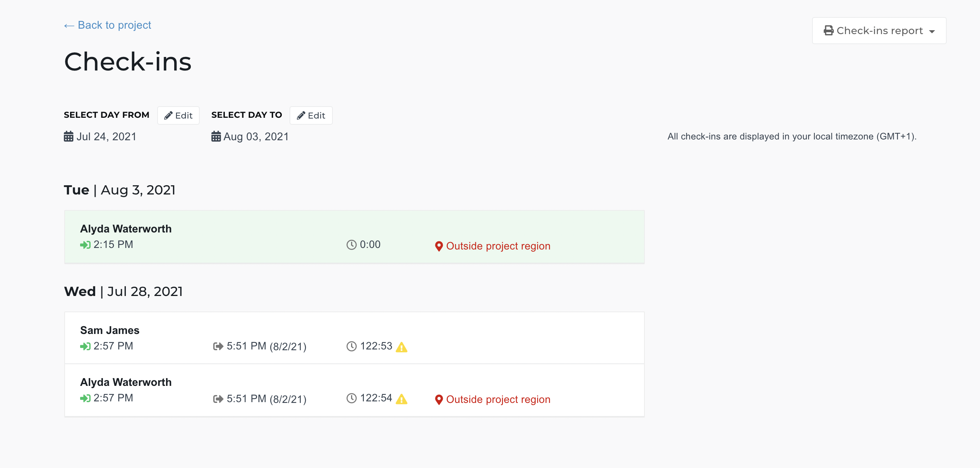Click the Aug 03, 2021 date value

256,137
